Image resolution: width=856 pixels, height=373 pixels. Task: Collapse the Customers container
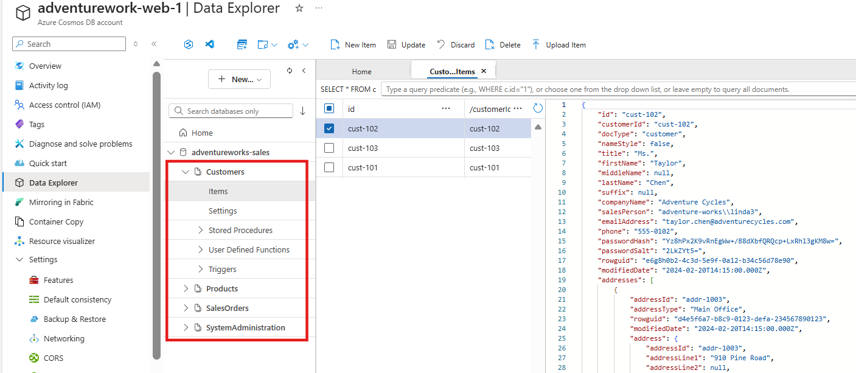pos(186,172)
